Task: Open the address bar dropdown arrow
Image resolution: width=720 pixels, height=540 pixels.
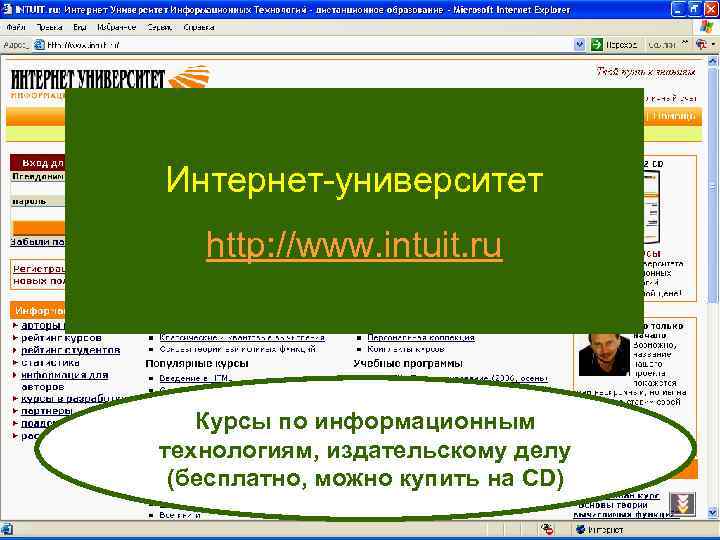Action: coord(579,45)
